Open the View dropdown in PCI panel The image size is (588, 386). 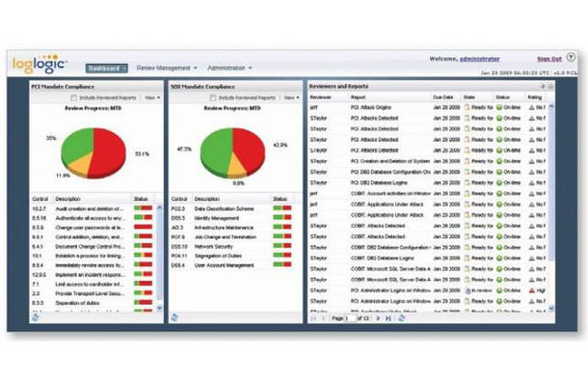152,97
